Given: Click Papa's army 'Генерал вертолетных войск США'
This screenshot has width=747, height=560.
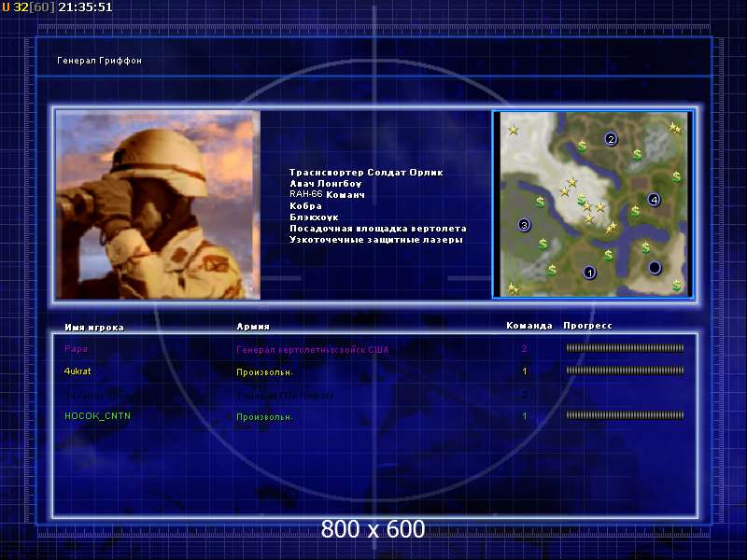Looking at the screenshot, I should pos(313,349).
